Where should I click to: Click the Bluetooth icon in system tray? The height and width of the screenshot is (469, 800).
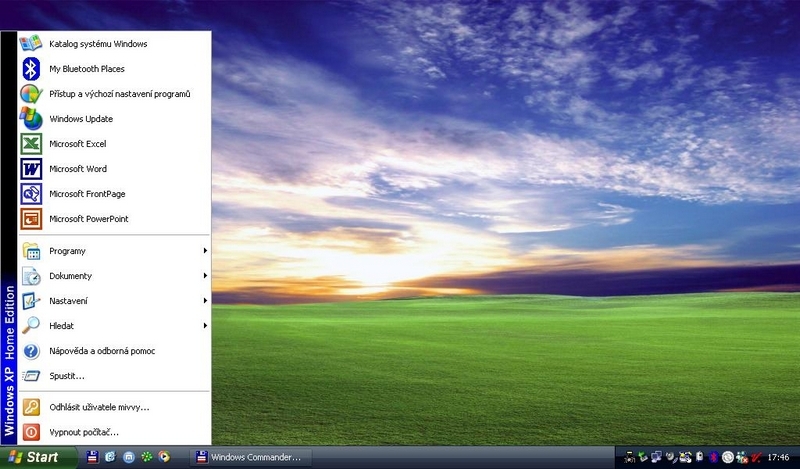coord(712,458)
